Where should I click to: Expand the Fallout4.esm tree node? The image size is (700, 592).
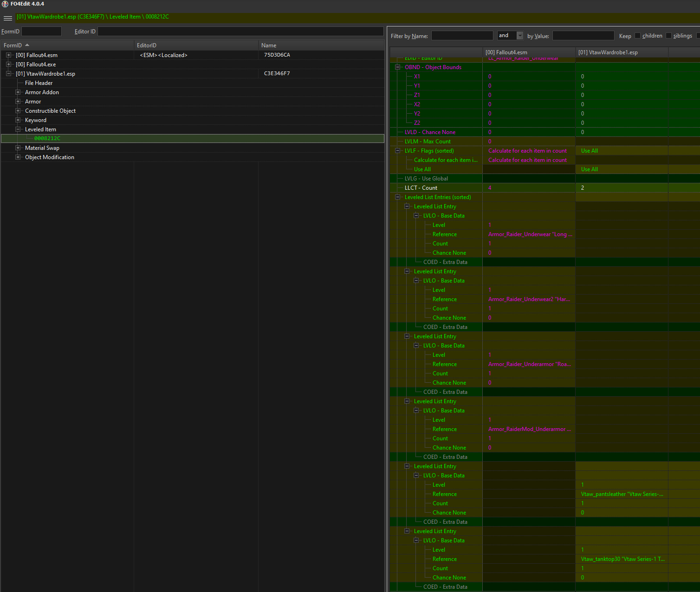[x=8, y=55]
